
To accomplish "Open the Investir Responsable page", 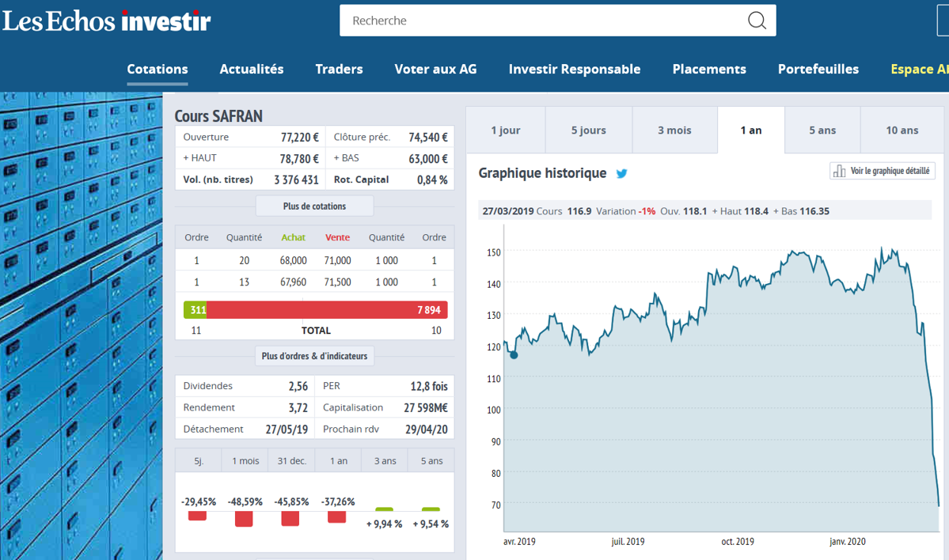I will (x=575, y=70).
